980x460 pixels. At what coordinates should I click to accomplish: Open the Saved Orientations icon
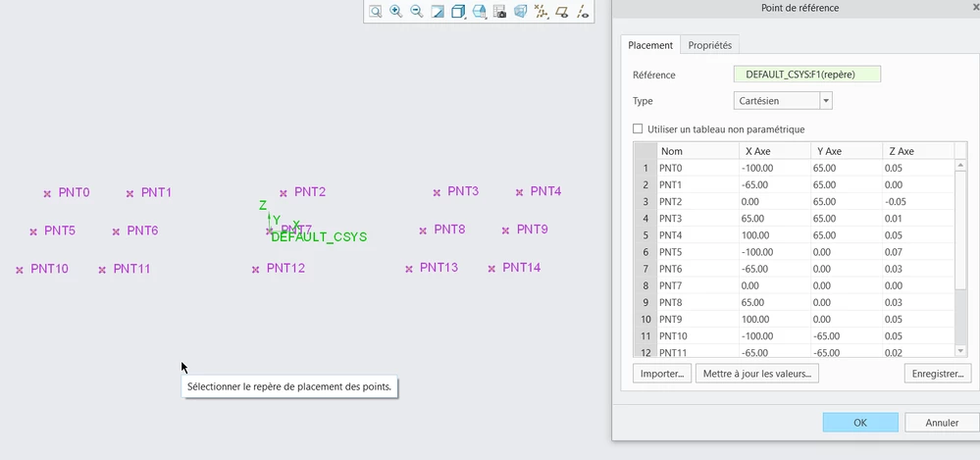tap(480, 11)
